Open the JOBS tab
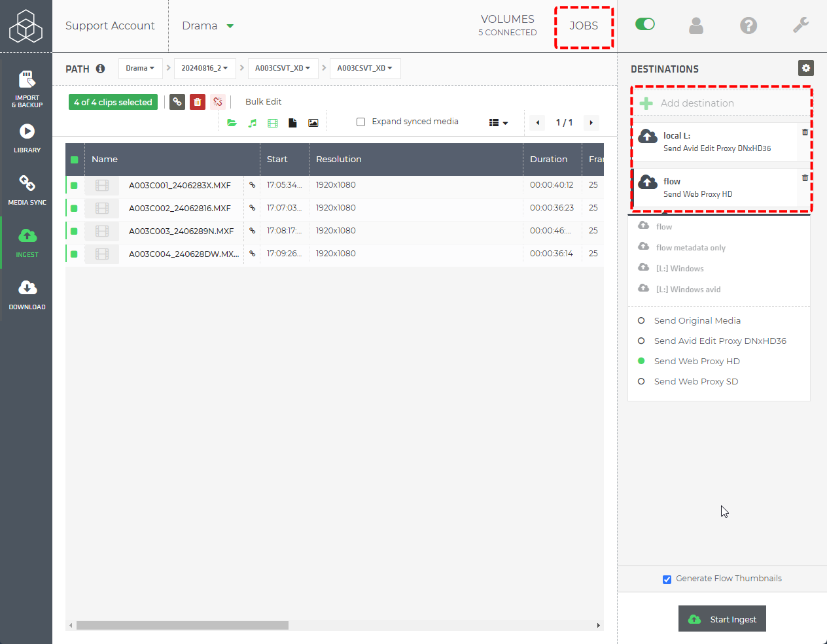Viewport: 827px width, 644px height. coord(584,27)
